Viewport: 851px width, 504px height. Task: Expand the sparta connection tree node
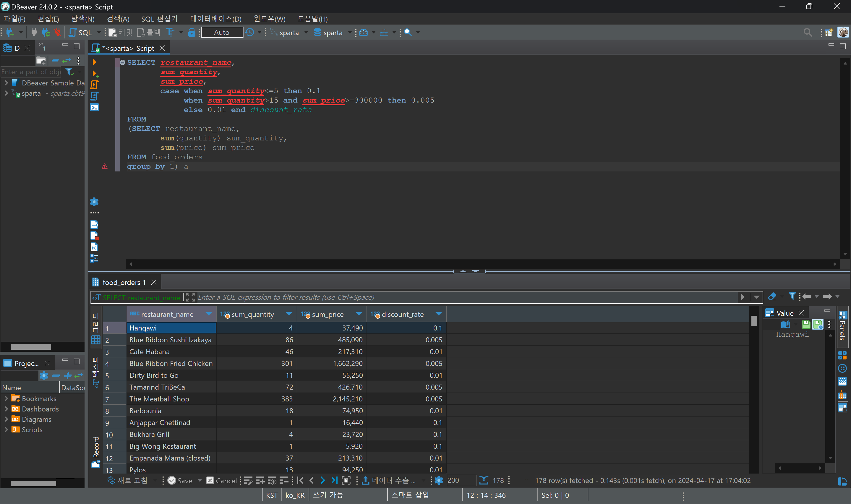(x=6, y=93)
